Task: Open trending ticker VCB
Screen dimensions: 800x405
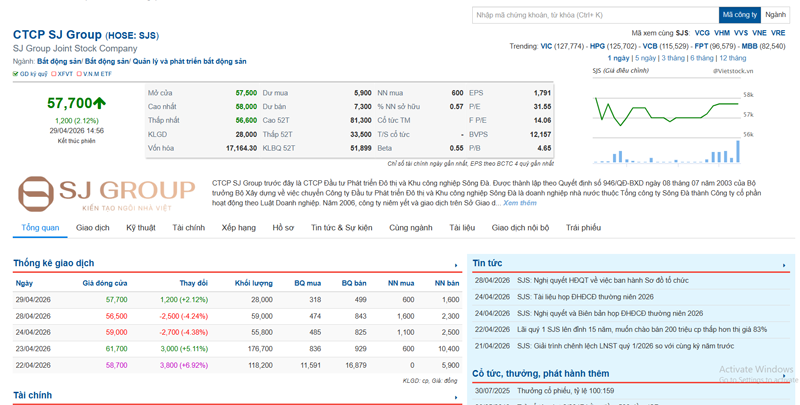Action: (x=650, y=46)
